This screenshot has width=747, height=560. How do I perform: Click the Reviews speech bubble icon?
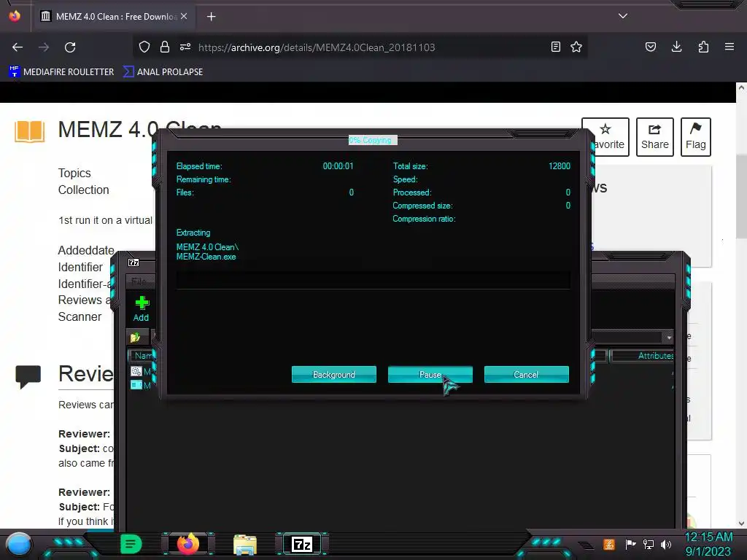tap(28, 377)
